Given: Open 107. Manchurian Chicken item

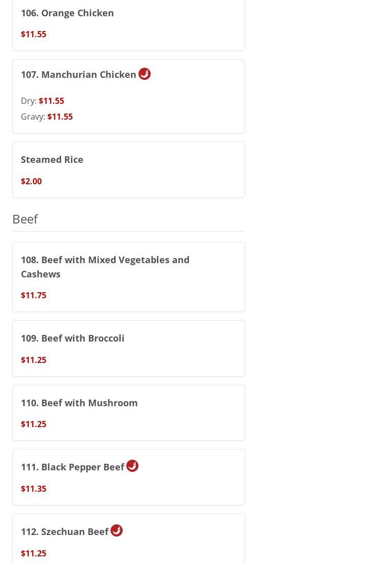Looking at the screenshot, I should [78, 75].
